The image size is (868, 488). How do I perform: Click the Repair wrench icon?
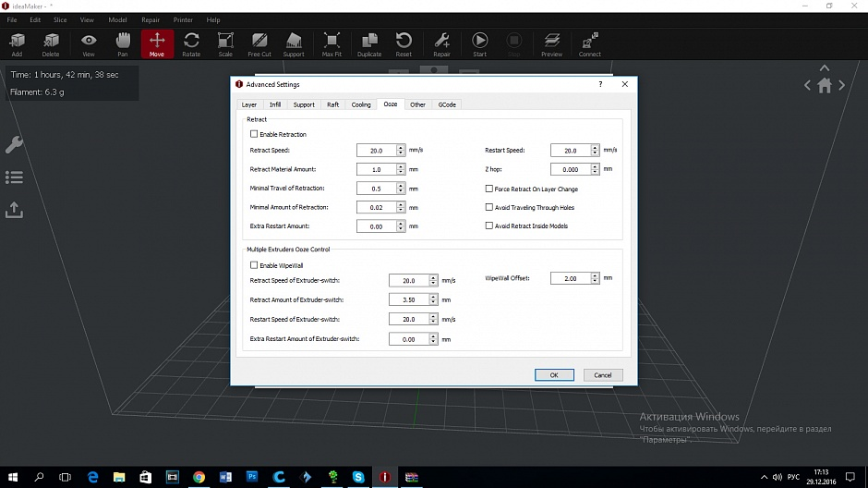[x=441, y=43]
